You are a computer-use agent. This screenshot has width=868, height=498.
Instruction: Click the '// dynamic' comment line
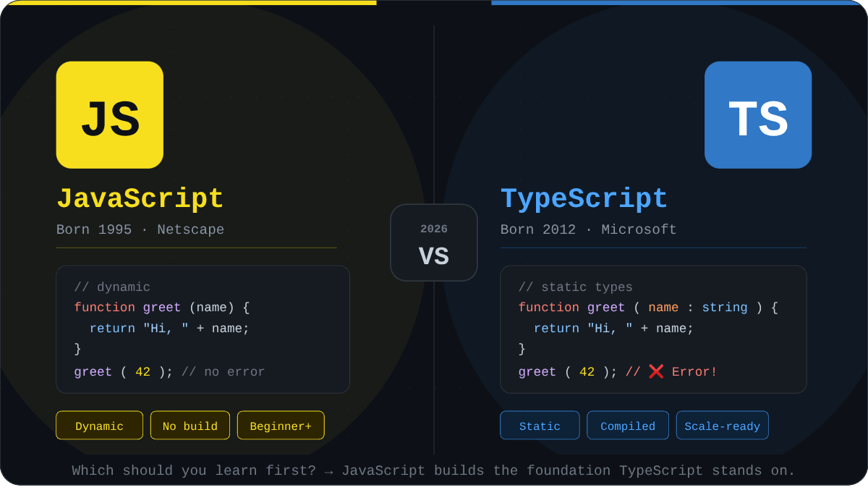pyautogui.click(x=112, y=287)
